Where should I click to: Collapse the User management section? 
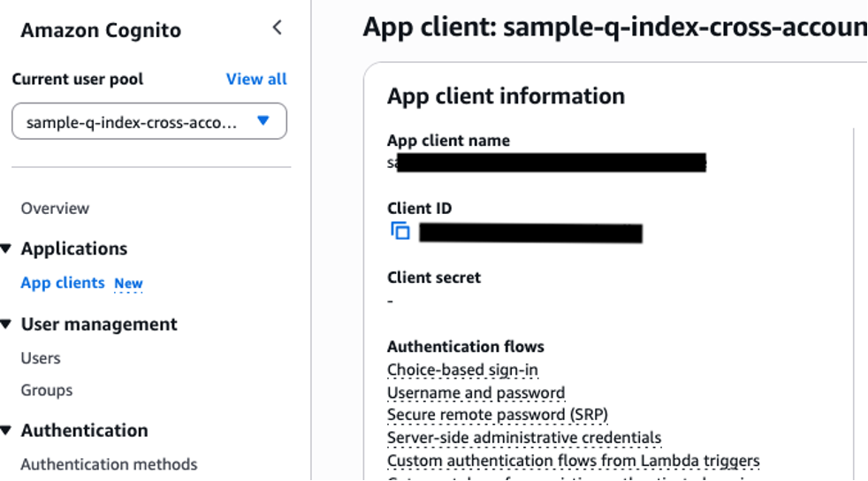coord(6,324)
